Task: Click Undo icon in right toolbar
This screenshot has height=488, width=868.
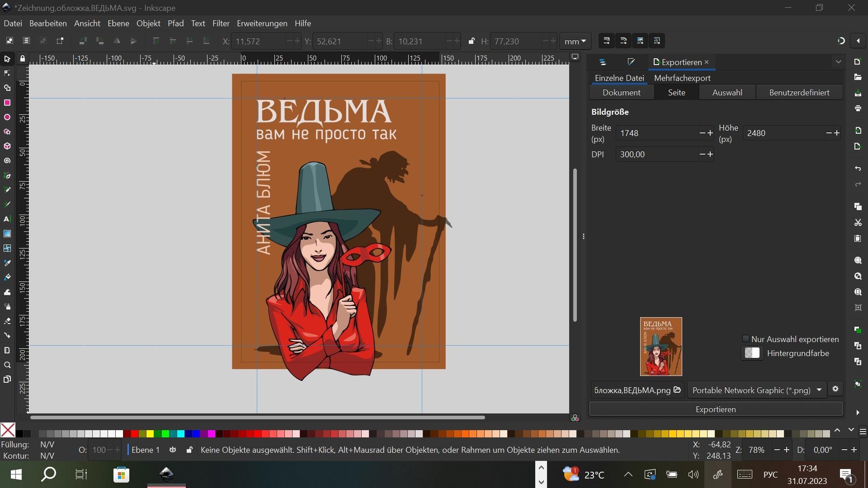Action: point(858,169)
